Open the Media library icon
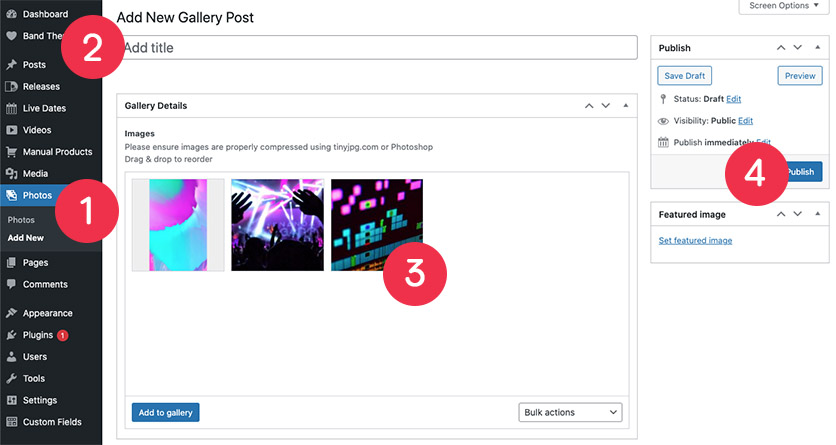 click(x=11, y=174)
